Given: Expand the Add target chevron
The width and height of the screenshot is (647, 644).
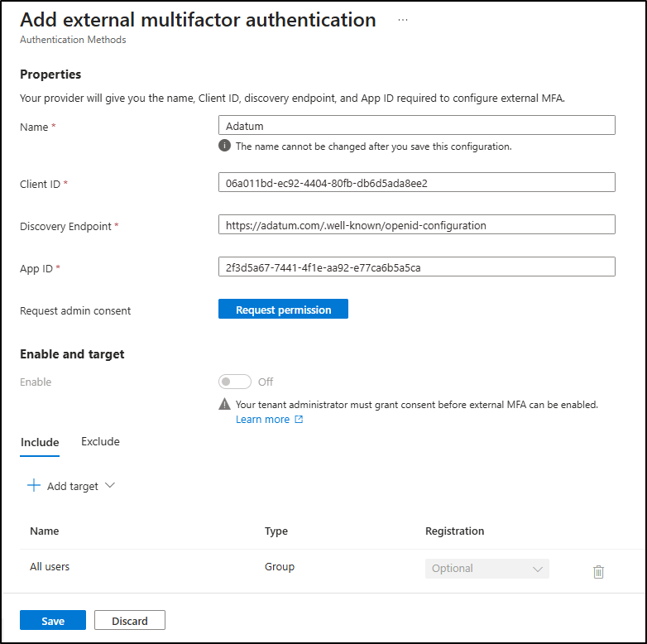Looking at the screenshot, I should [x=109, y=486].
